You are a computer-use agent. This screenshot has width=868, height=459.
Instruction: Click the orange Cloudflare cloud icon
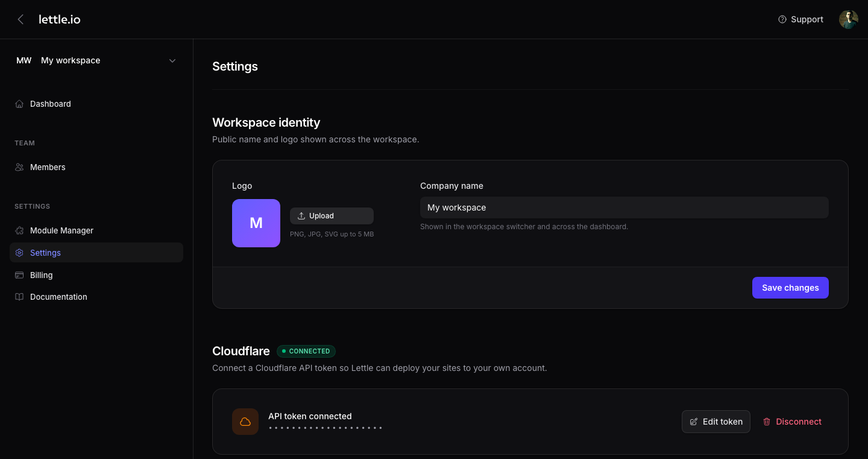click(x=245, y=422)
